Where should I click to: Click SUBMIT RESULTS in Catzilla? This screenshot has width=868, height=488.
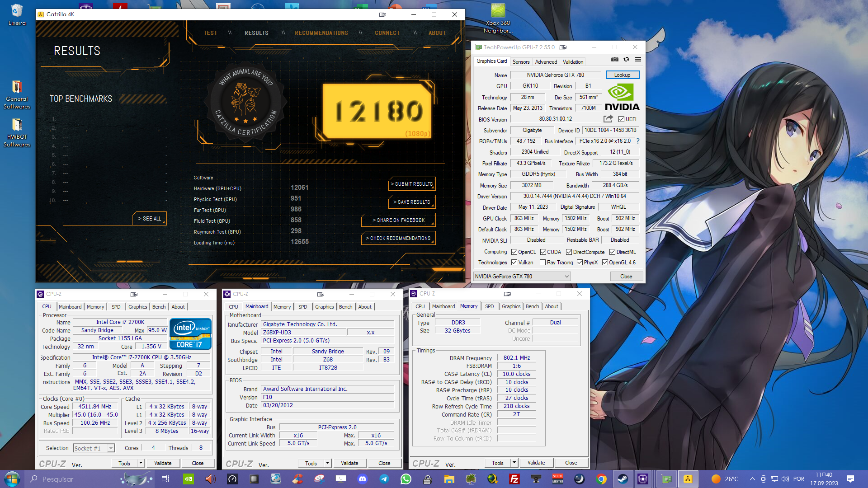[411, 184]
